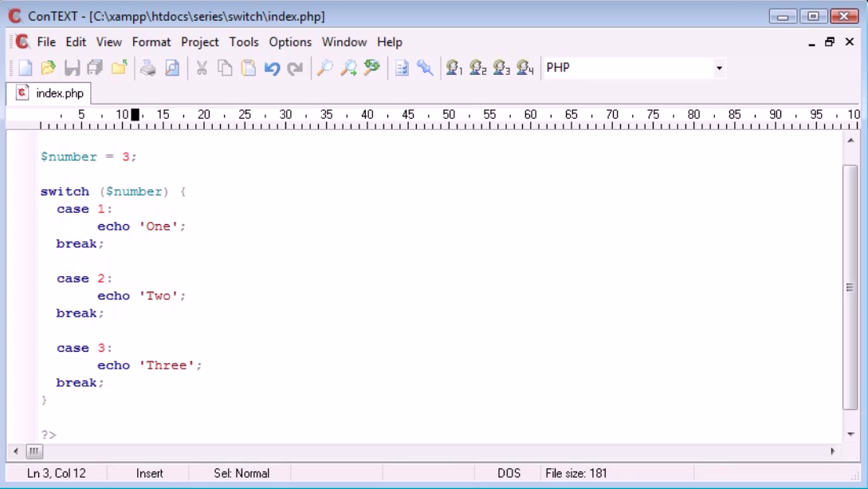Click the Cut scissors icon

(200, 68)
